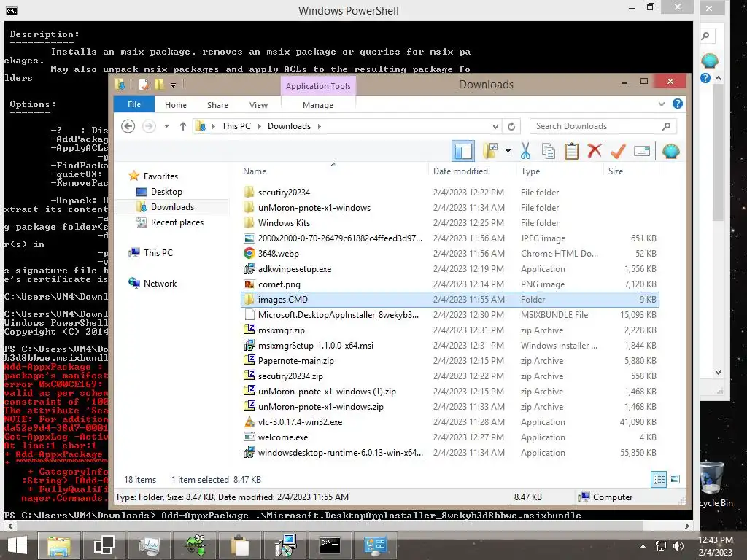
Task: Open the command prompt taskbar icon
Action: coord(329,545)
